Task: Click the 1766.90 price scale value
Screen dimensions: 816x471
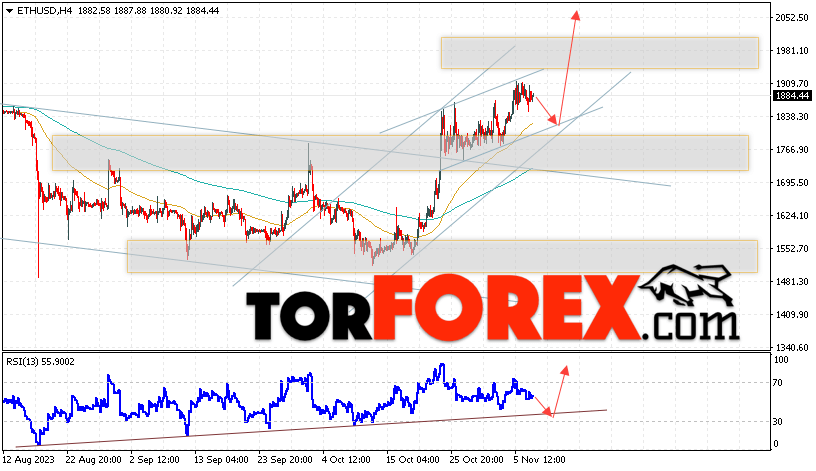Action: point(792,150)
